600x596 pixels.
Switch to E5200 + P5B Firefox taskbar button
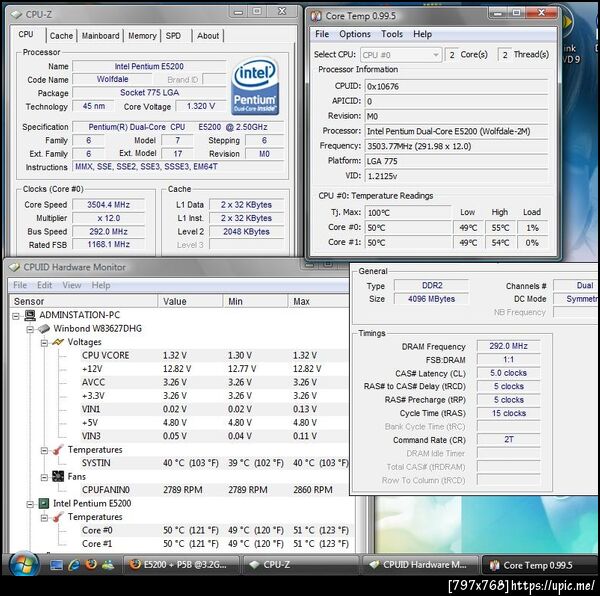tap(181, 565)
